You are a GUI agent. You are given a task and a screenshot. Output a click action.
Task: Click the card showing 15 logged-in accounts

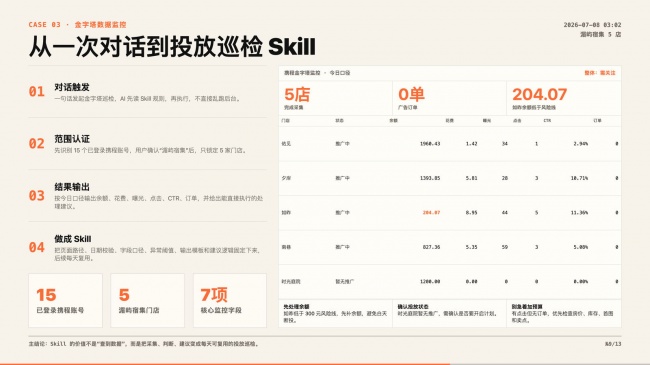65,300
